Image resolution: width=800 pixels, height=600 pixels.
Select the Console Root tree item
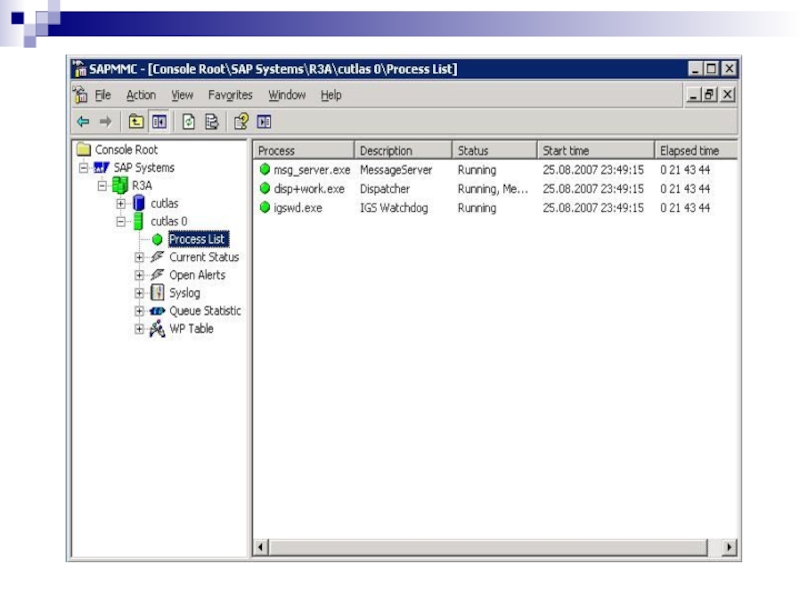point(126,149)
